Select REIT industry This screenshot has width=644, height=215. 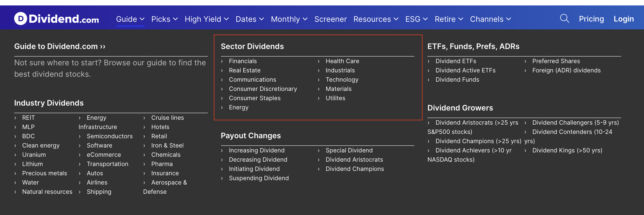(28, 118)
